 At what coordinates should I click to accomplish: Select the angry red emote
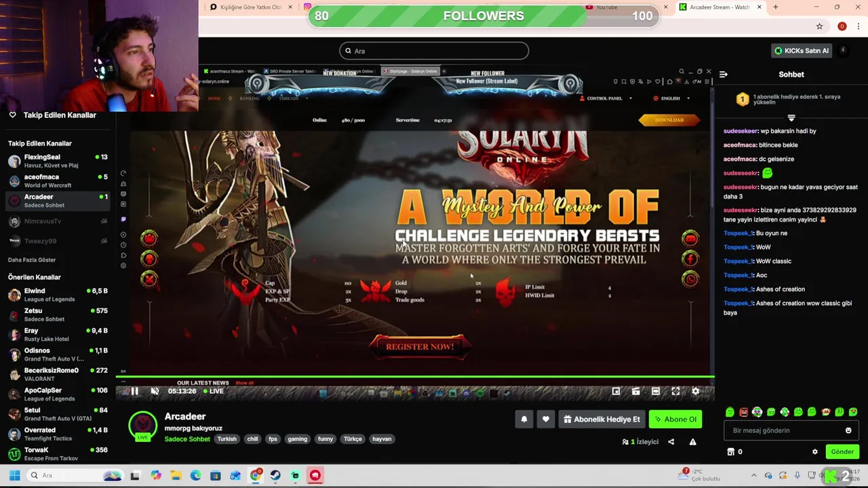coord(744,412)
